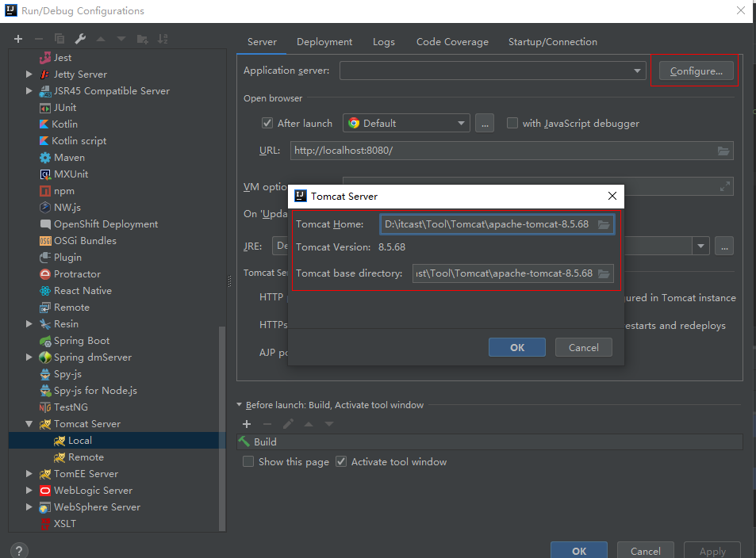Click the npm icon
The width and height of the screenshot is (756, 558).
click(x=45, y=191)
